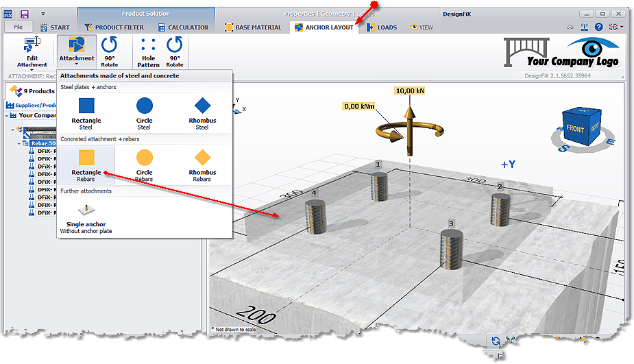Open the File menu
Viewport: 634px width, 364px height.
[19, 27]
